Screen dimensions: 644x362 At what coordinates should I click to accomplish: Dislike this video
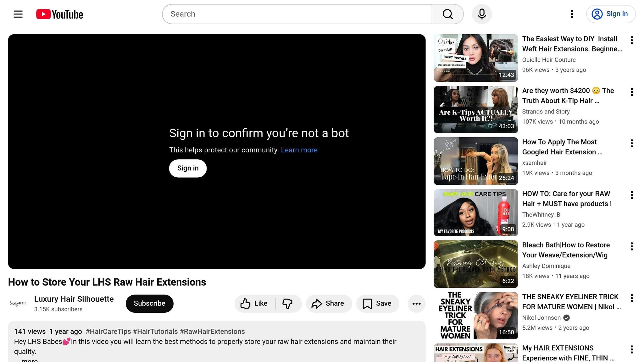pos(288,304)
